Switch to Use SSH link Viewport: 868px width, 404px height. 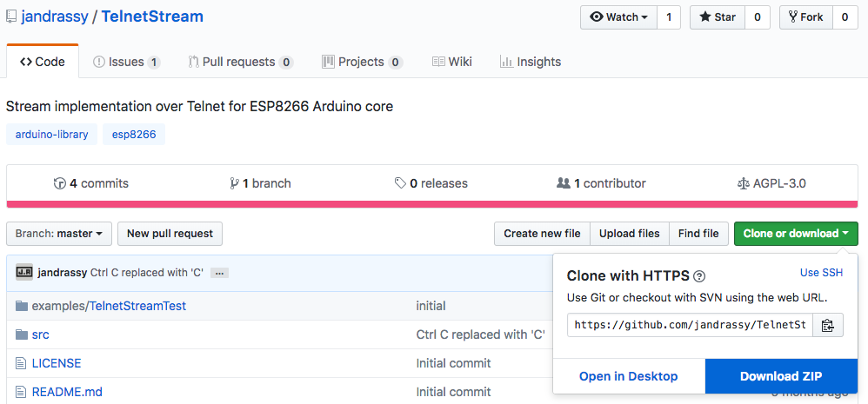click(821, 273)
